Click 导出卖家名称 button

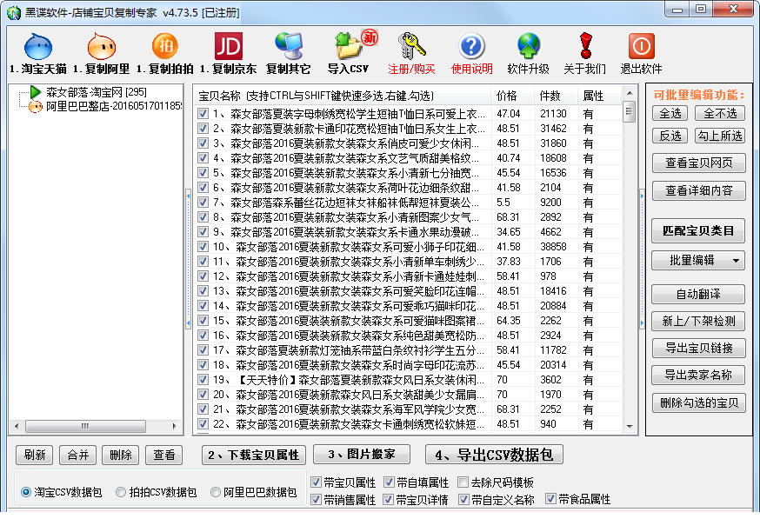[x=698, y=375]
